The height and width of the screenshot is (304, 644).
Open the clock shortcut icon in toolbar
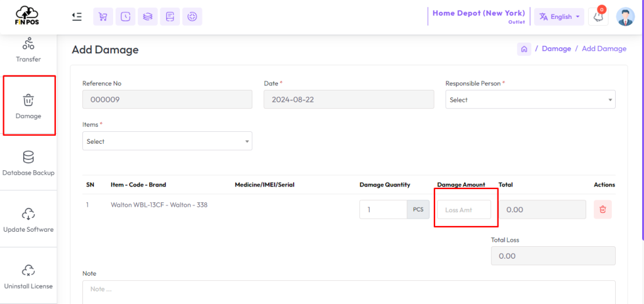pyautogui.click(x=125, y=16)
